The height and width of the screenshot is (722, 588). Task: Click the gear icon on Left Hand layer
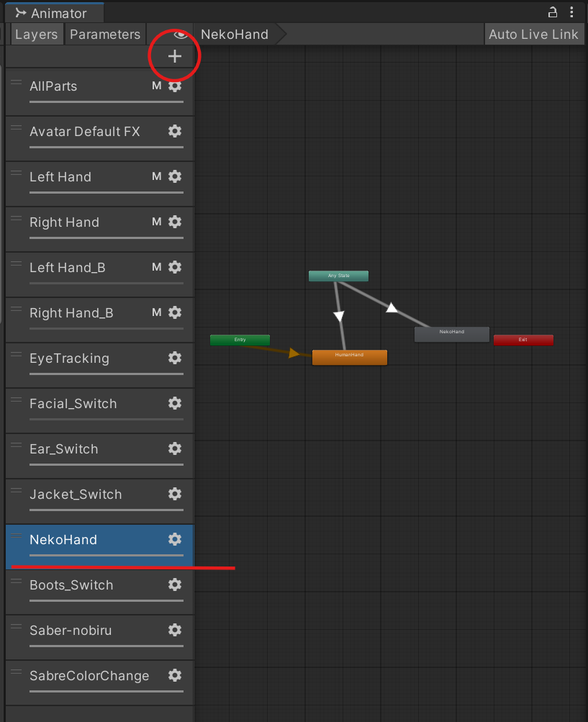pyautogui.click(x=174, y=177)
